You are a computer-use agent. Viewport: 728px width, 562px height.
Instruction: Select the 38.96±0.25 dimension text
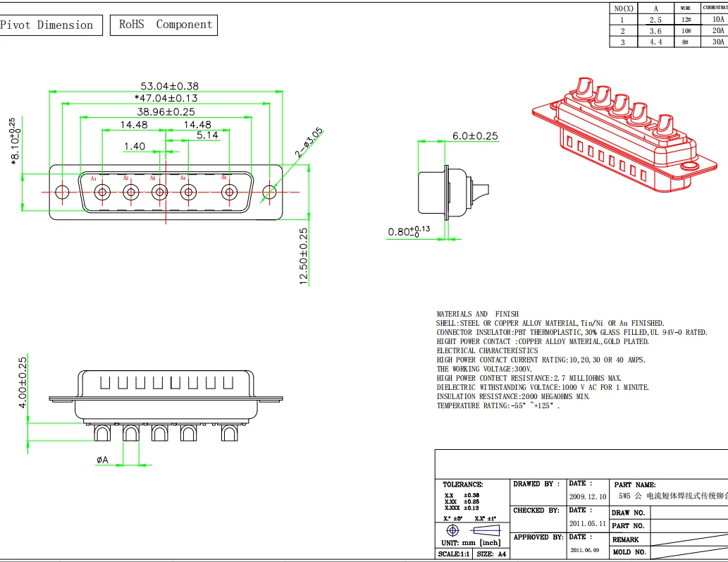[x=166, y=111]
